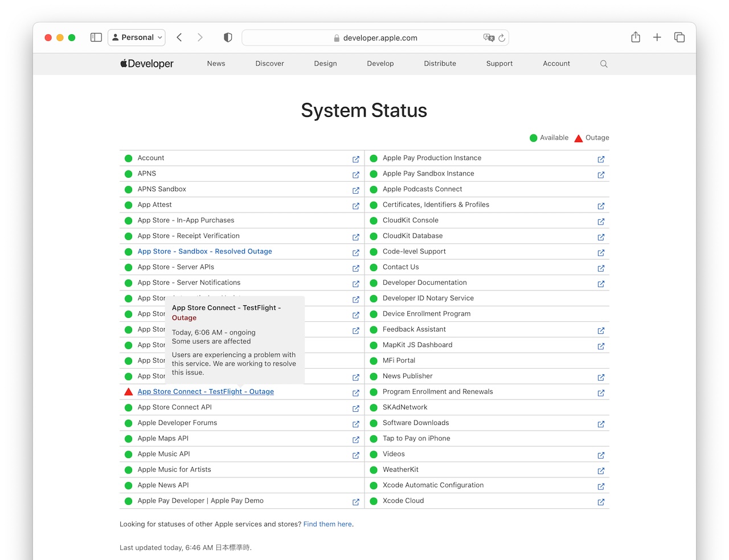729x560 pixels.
Task: Open external link icon for App Attest
Action: (356, 206)
